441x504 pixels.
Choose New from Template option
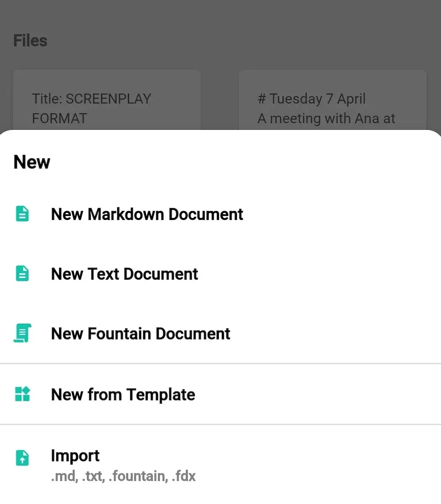click(123, 394)
